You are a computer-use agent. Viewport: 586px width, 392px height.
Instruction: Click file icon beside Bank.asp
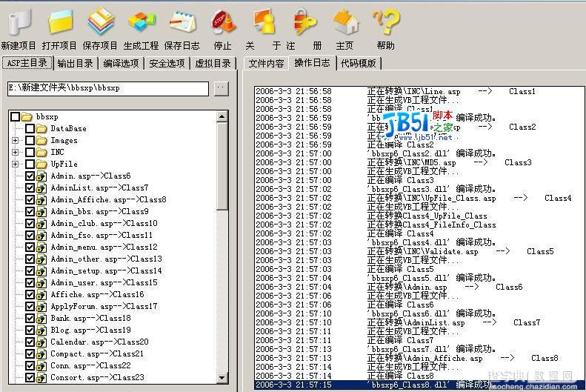tap(41, 319)
